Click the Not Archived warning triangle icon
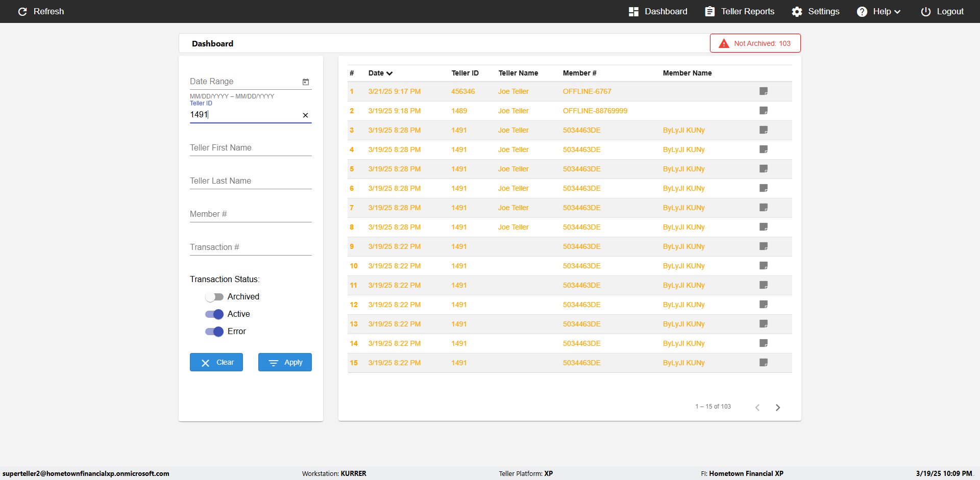This screenshot has height=480, width=980. pos(724,43)
